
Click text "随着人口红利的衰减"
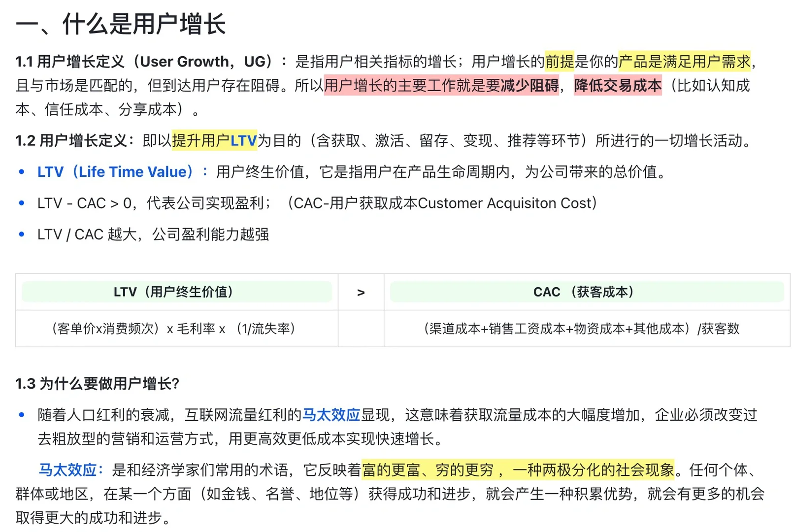[103, 415]
